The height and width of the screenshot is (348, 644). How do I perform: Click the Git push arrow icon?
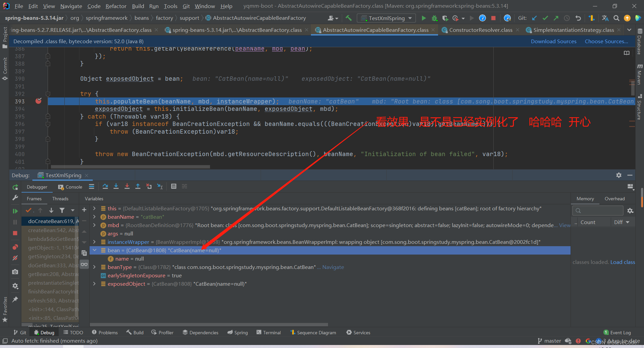pyautogui.click(x=556, y=18)
